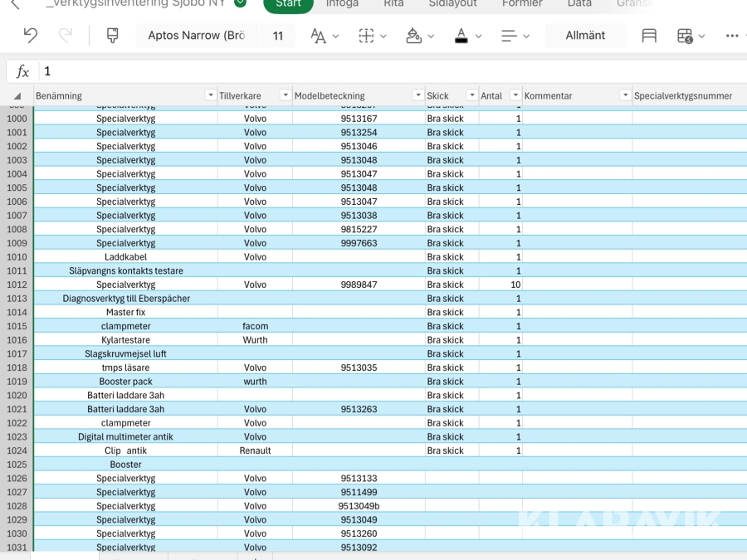The height and width of the screenshot is (560, 747).
Task: Click the select-all triangle at grid corner
Action: [17, 96]
